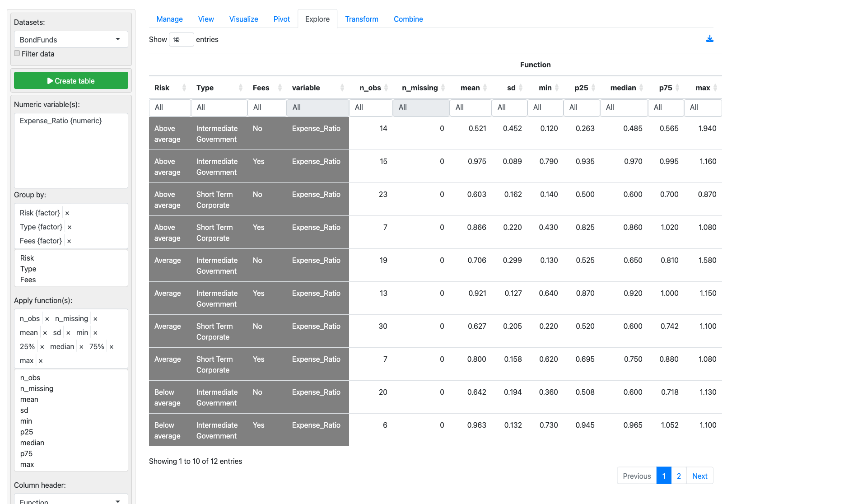This screenshot has height=504, width=867.
Task: Remove Risk {factor} from Group by
Action: pyautogui.click(x=67, y=213)
